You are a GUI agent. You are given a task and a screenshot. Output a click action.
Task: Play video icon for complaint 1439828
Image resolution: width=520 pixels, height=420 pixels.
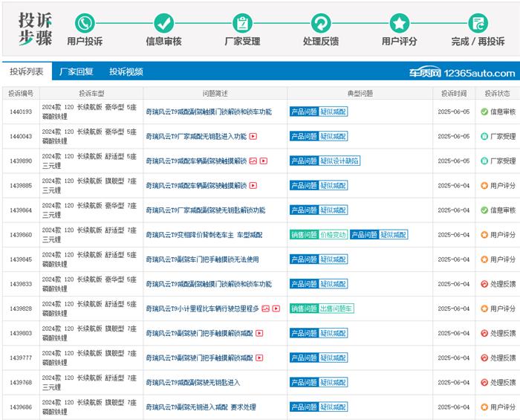click(276, 308)
